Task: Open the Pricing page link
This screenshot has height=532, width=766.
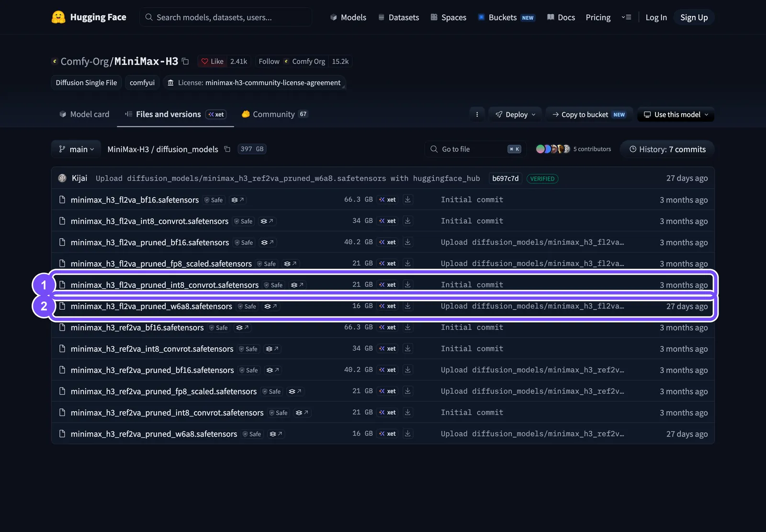Action: tap(598, 17)
